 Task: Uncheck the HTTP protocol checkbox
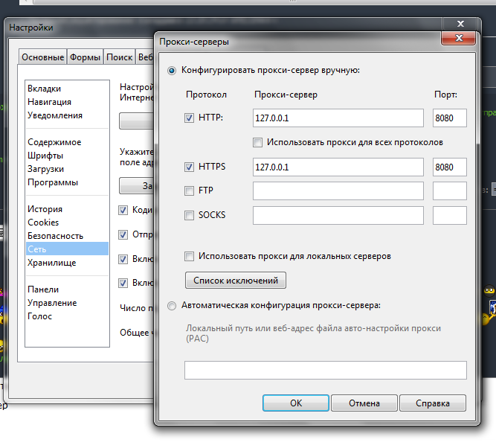click(x=189, y=118)
